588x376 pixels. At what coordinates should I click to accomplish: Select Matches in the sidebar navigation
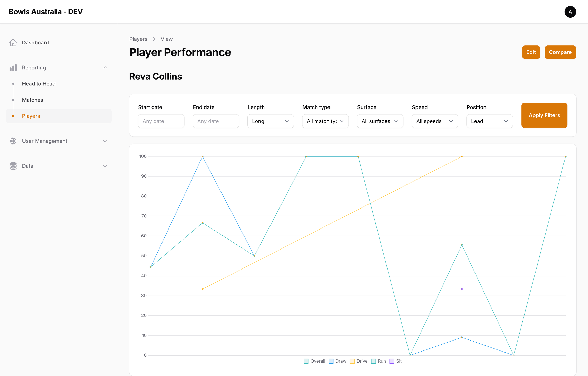[32, 100]
